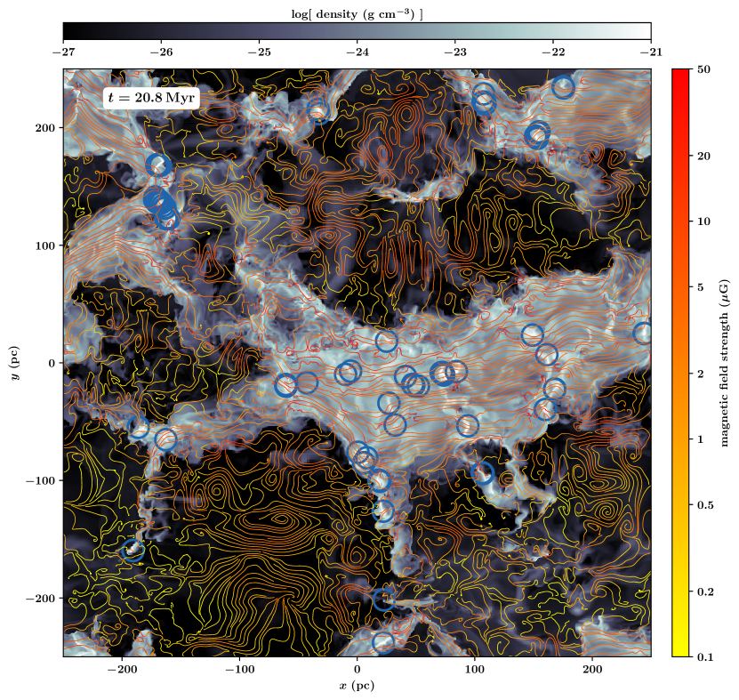
Task: Click the blue circle at plot's bottom edge
Action: [382, 642]
